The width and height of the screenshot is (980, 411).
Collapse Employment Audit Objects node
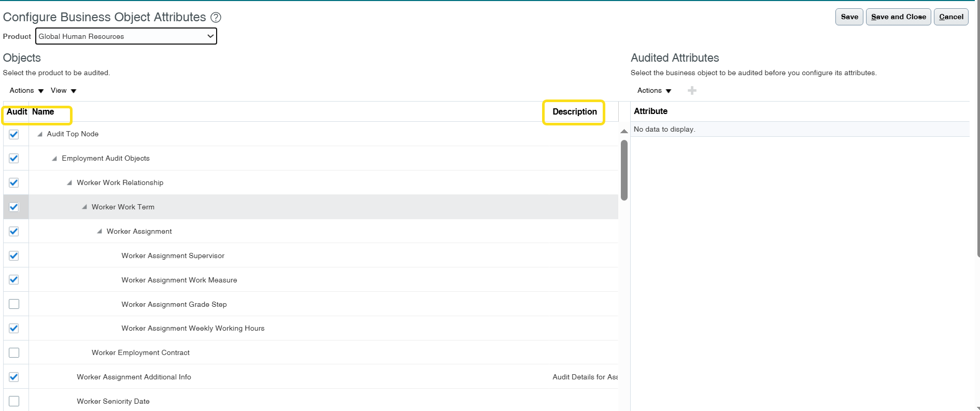[x=54, y=159]
